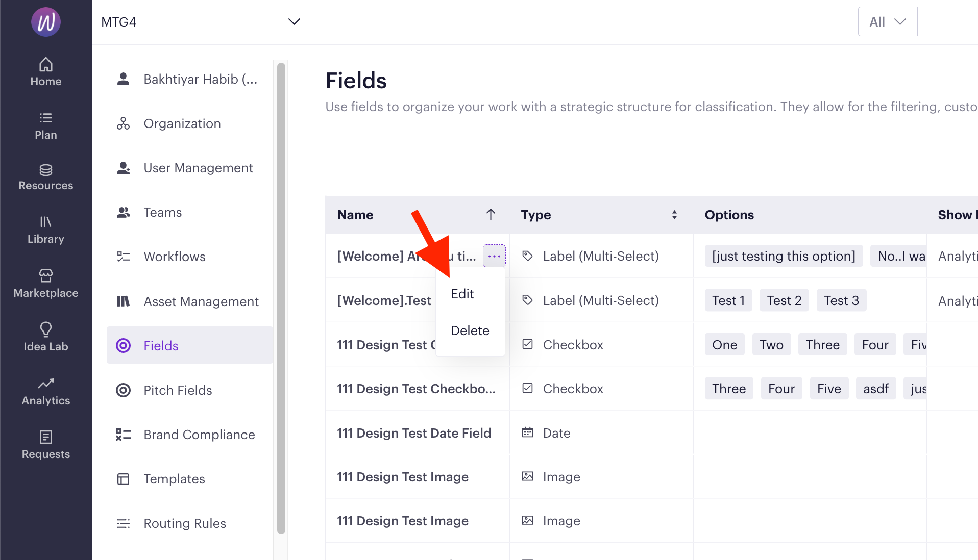The width and height of the screenshot is (978, 560).
Task: Open the Library books icon
Action: tap(46, 222)
